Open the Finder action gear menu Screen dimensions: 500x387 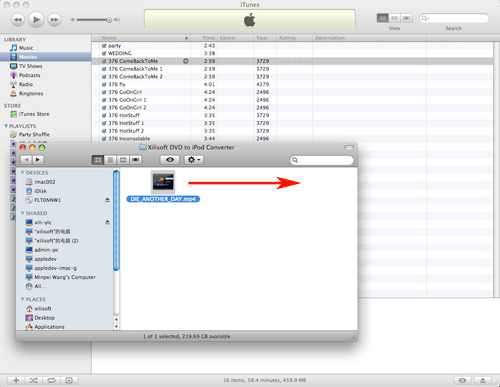pyautogui.click(x=194, y=160)
